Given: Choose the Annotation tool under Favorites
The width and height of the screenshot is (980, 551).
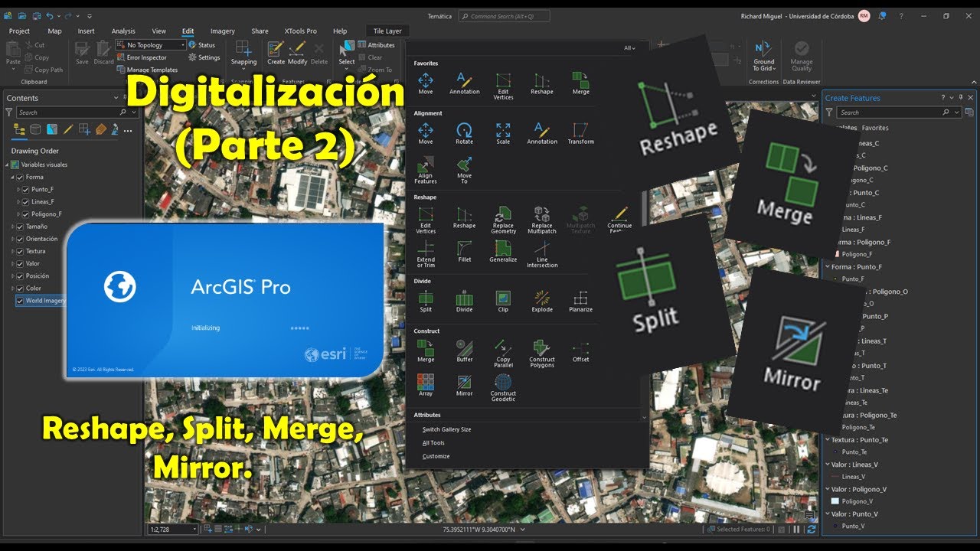Looking at the screenshot, I should 464,83.
